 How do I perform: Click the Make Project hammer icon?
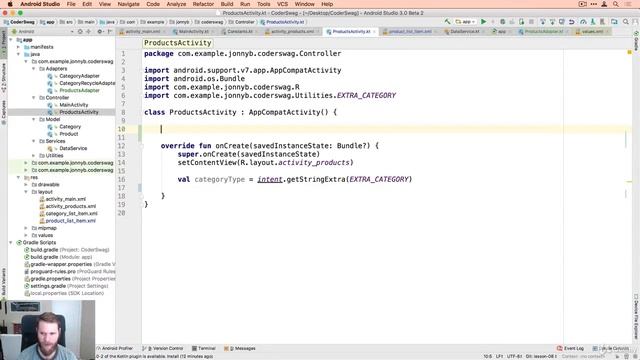[x=448, y=22]
